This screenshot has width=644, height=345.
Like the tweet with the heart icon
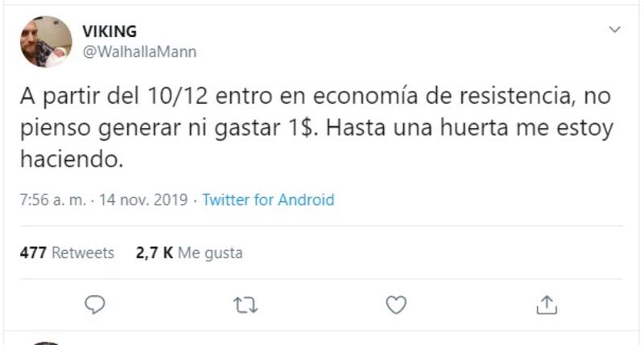pyautogui.click(x=395, y=304)
